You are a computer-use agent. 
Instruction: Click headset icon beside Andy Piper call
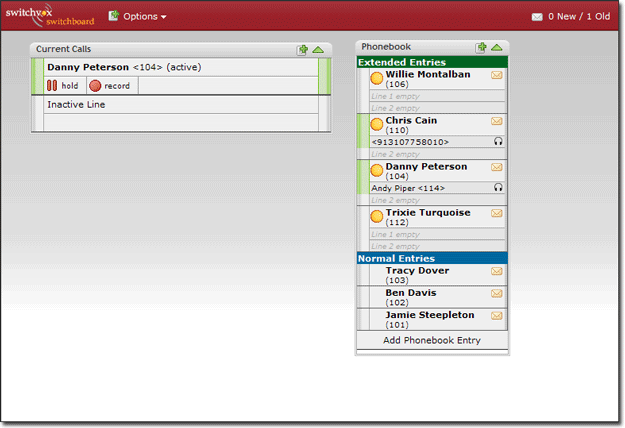pyautogui.click(x=498, y=187)
